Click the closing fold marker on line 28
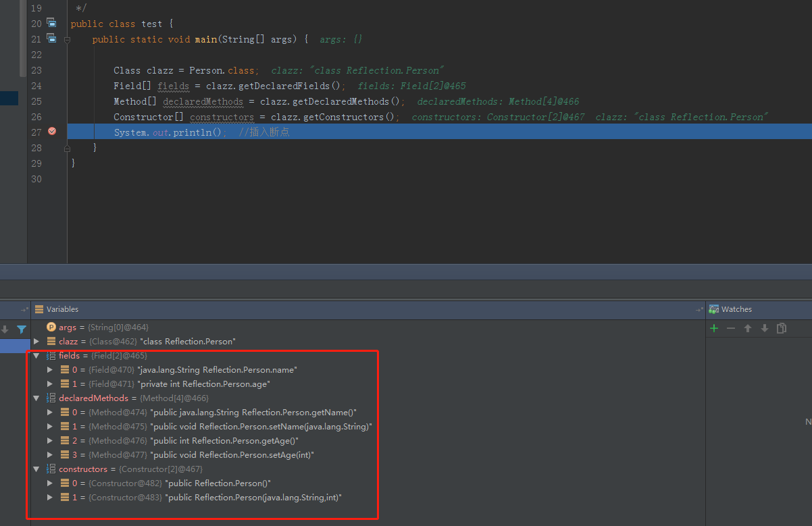The height and width of the screenshot is (526, 812). (x=67, y=148)
